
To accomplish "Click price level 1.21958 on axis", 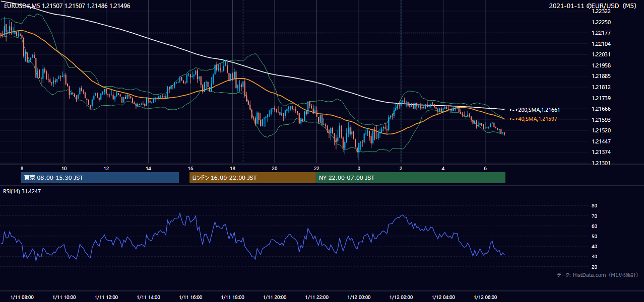I will click(601, 65).
